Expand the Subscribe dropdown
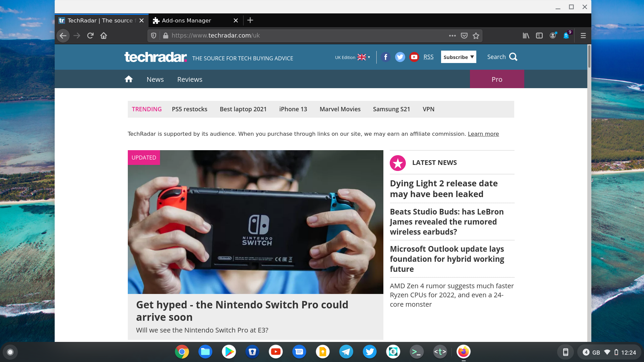This screenshot has height=362, width=644. click(x=459, y=57)
